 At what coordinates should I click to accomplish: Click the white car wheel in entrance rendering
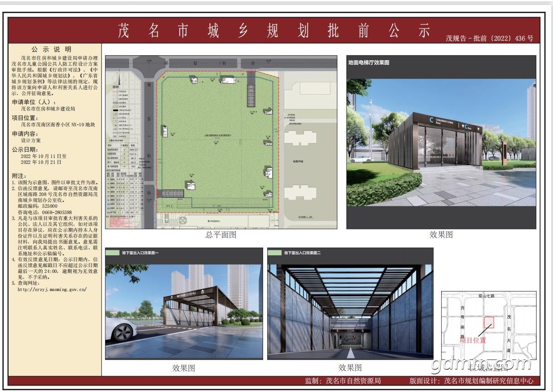(121, 333)
